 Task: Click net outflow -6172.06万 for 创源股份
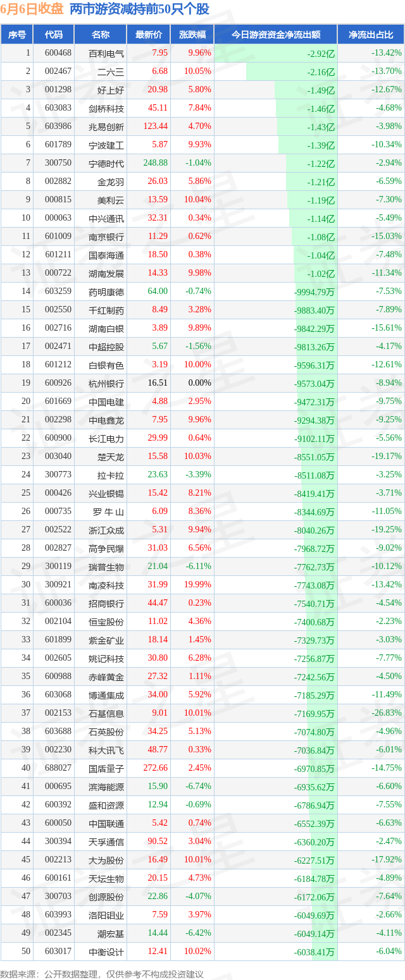pos(315,897)
